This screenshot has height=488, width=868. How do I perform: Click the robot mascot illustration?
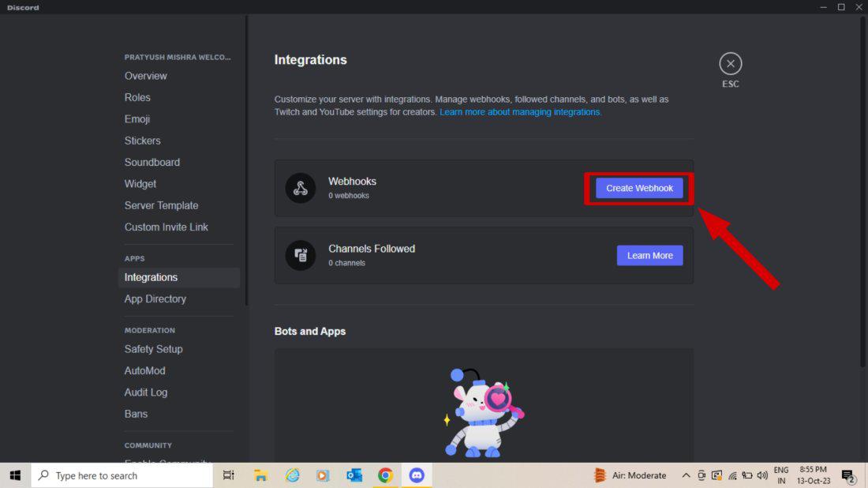[x=483, y=412]
